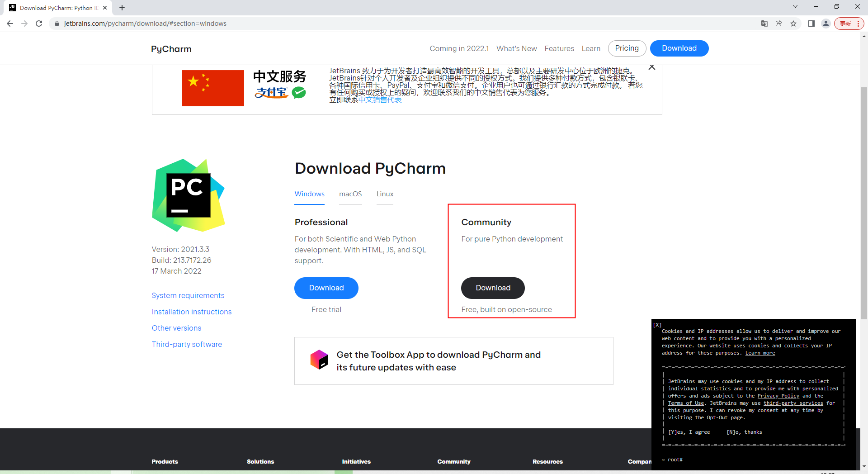Download PyCharm Community edition

[493, 288]
